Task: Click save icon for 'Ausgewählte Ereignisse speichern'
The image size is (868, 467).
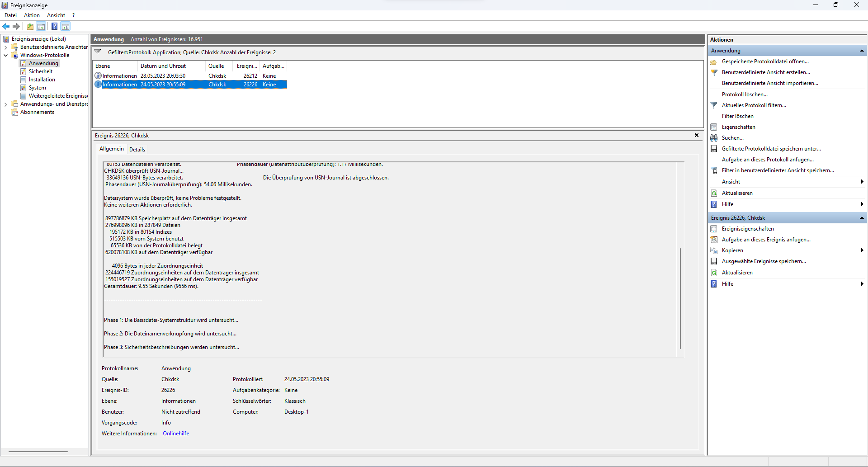Action: pyautogui.click(x=714, y=261)
